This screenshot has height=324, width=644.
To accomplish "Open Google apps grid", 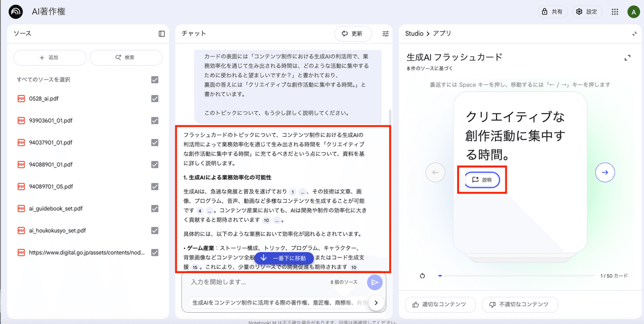I will 615,12.
